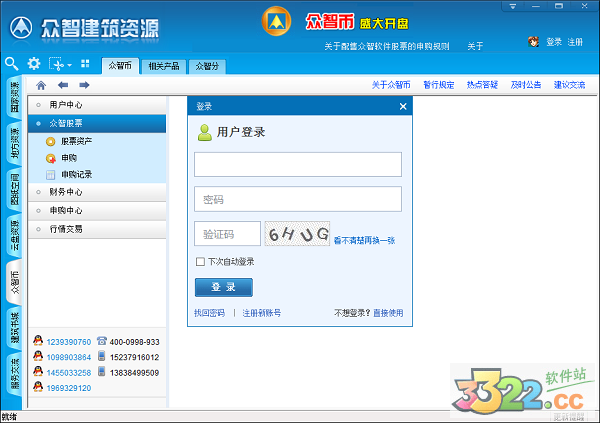Click telephone icon beside 400-0998-933
The height and width of the screenshot is (423, 600).
[101, 341]
